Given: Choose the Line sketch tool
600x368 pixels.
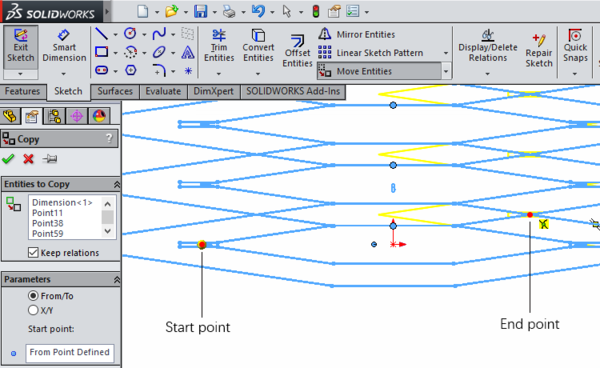Looking at the screenshot, I should [x=101, y=34].
